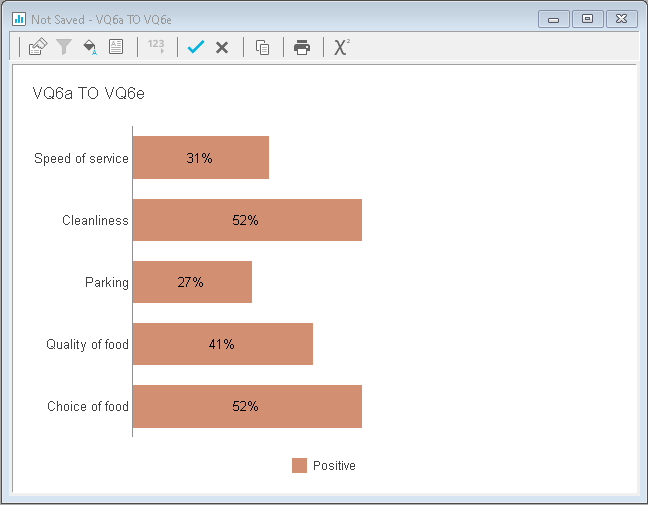Click the Positive legend label
Screen dimensions: 648x505
(x=334, y=465)
